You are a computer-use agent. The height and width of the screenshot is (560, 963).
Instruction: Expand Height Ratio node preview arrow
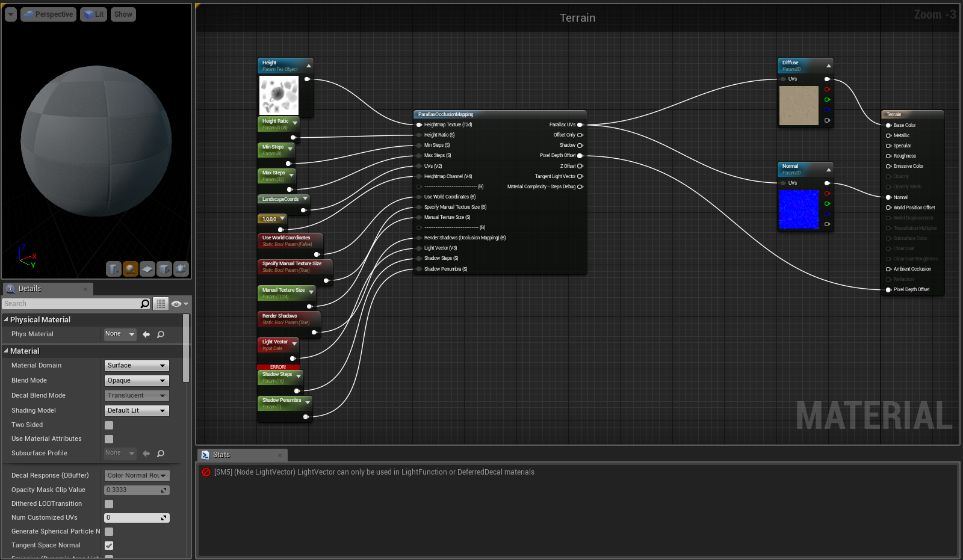coord(295,123)
